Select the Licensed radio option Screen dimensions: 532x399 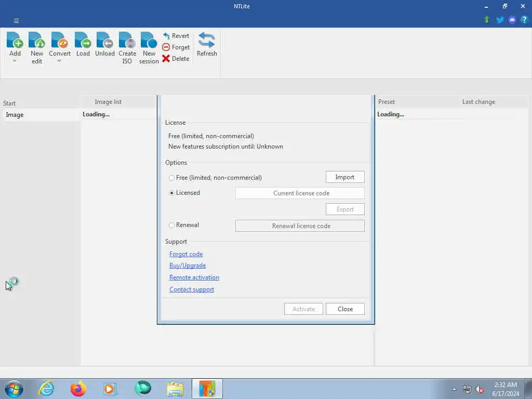point(184,193)
